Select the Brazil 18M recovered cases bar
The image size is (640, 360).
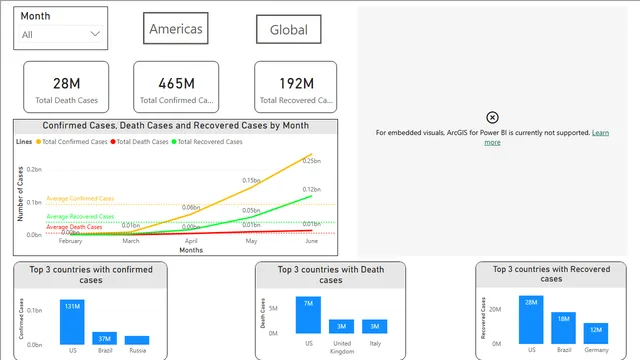(x=563, y=328)
